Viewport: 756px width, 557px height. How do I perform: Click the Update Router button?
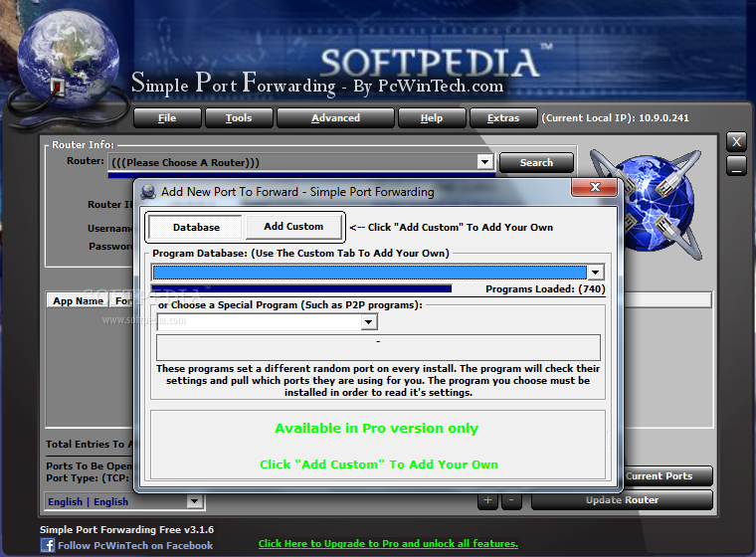tap(622, 500)
